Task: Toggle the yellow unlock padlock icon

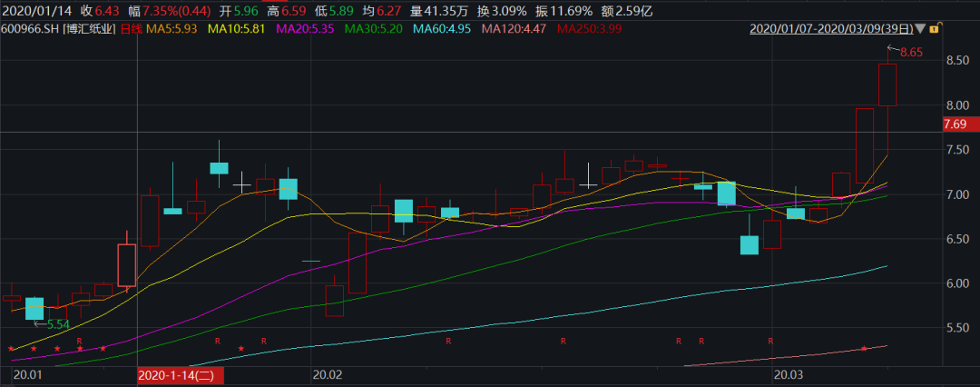Action: 935,28
